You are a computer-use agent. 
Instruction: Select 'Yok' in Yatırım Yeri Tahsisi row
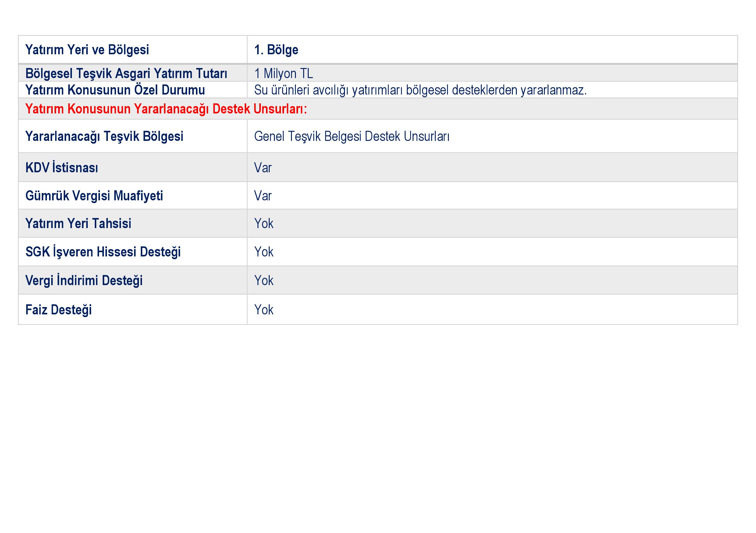click(x=264, y=223)
